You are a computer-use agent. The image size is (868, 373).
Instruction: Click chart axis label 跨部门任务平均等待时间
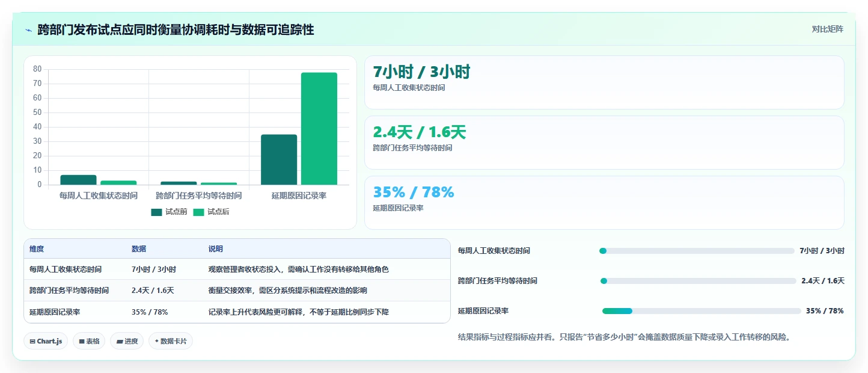[x=199, y=196]
